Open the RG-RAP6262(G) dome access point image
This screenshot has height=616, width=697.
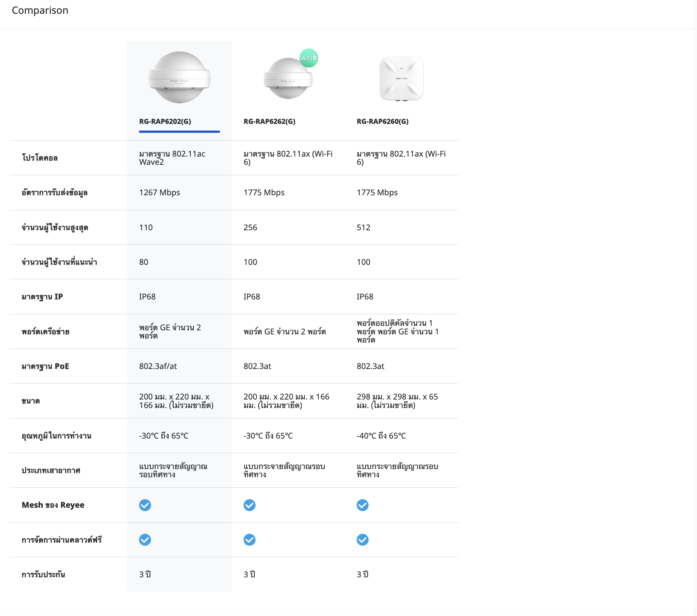pos(288,79)
